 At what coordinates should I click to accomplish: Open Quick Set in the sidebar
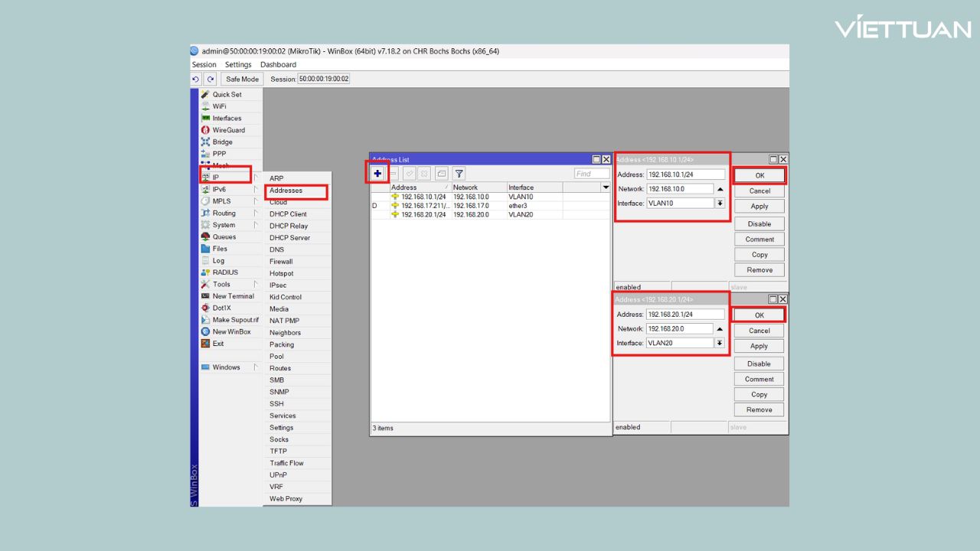(x=227, y=95)
